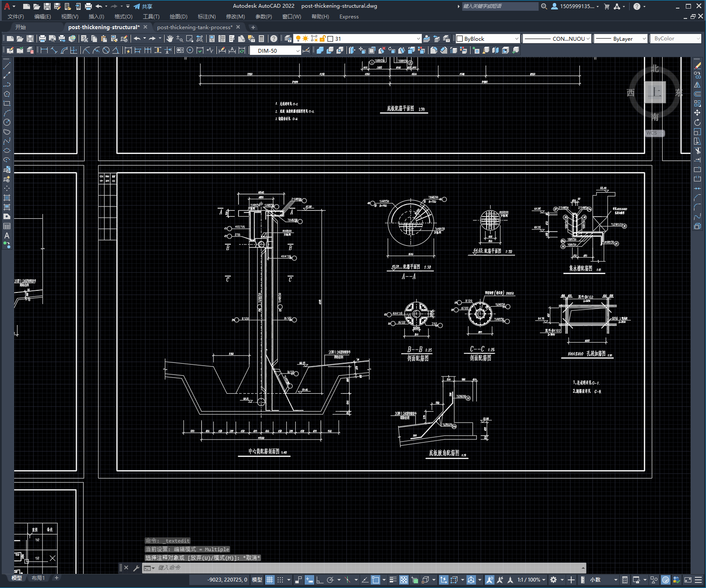Click the Cut scissors icon
706x588 pixels.
pos(85,39)
